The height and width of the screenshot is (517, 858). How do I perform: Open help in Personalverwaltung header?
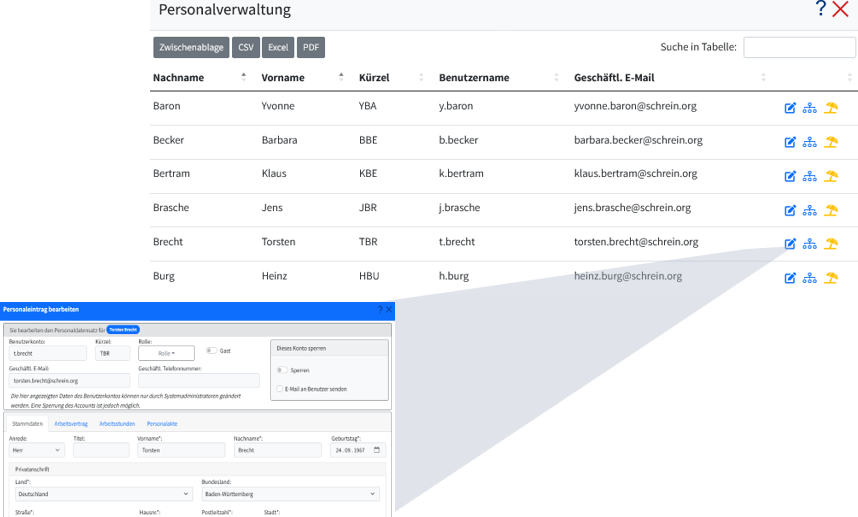pos(820,9)
